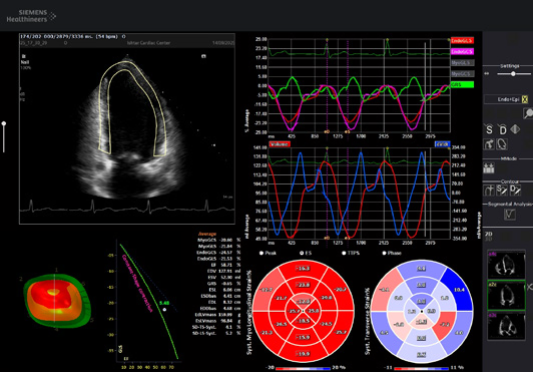Click the vertical slider knob left of echo image

[4, 124]
